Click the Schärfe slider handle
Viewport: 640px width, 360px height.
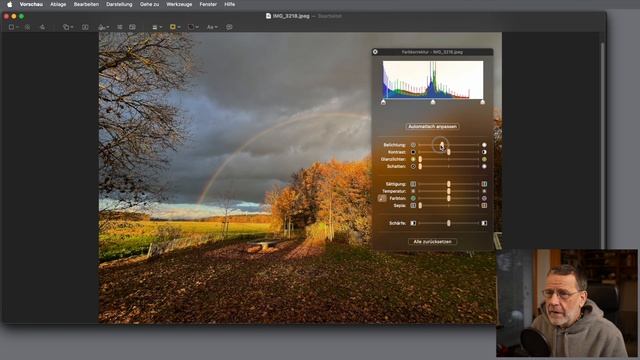449,223
